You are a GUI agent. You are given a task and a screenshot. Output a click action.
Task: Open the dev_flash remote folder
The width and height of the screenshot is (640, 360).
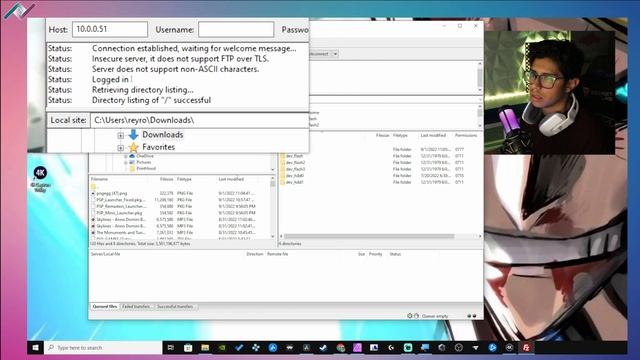(294, 156)
